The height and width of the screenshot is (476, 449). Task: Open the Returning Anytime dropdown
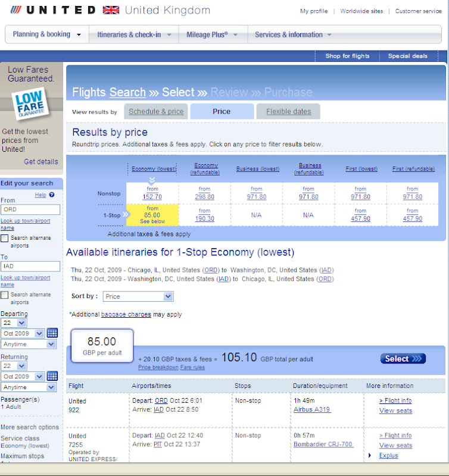(29, 387)
